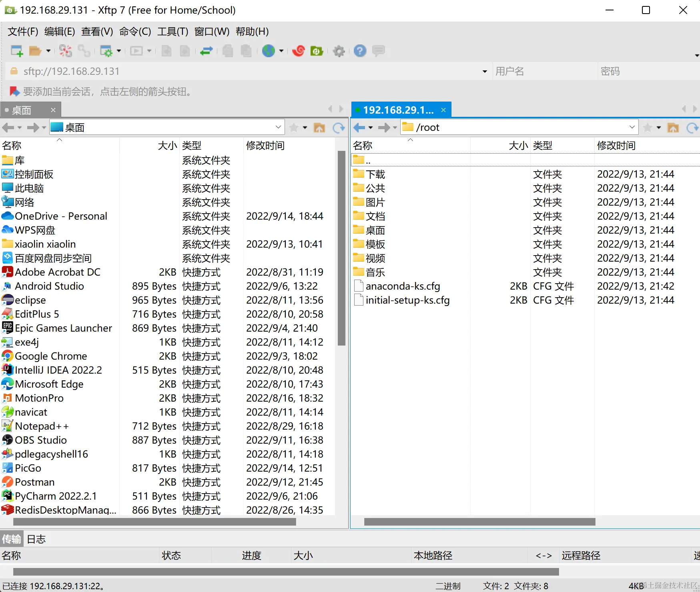
Task: Click the synchronize transfer arrows icon
Action: point(207,51)
